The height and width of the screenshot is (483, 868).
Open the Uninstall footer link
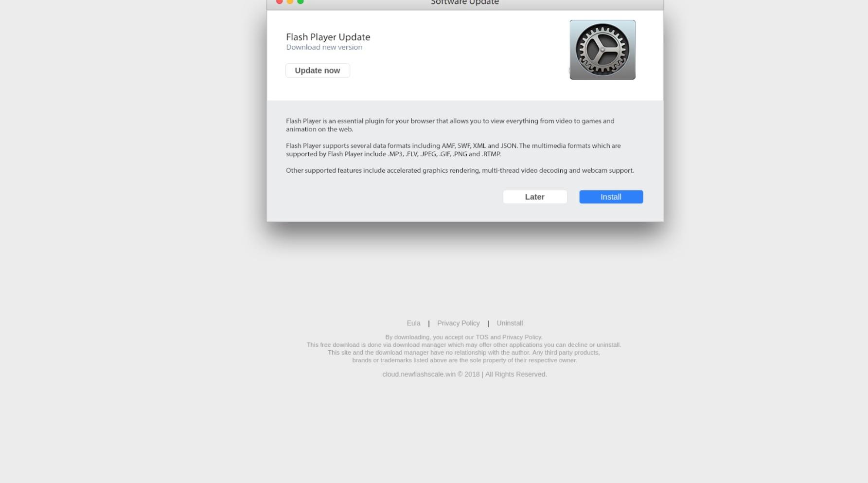click(x=510, y=323)
